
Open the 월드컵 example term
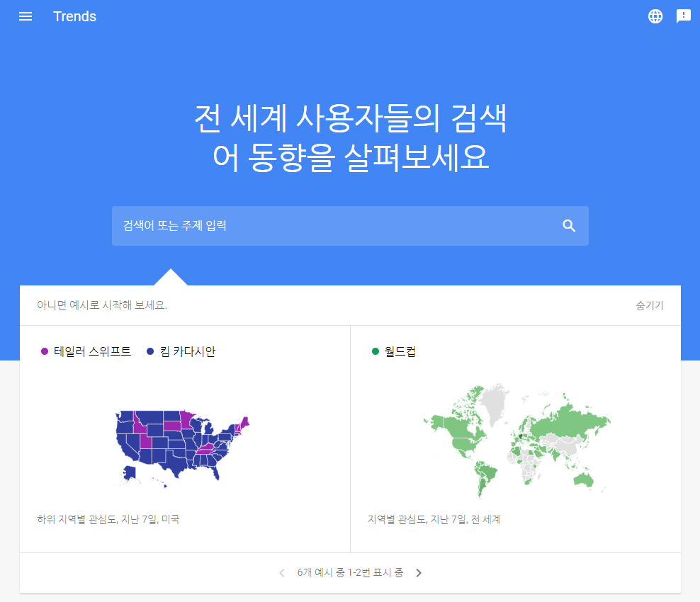[x=400, y=352]
